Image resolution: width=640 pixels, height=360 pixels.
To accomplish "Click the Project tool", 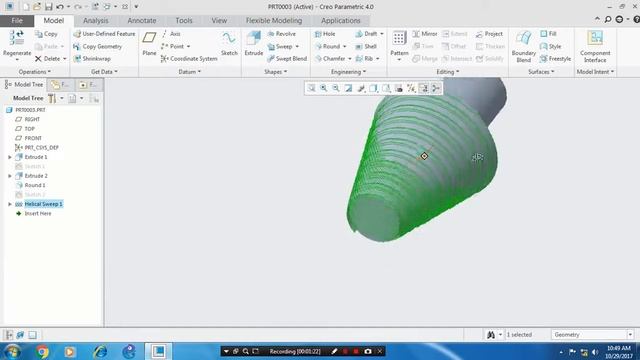I will point(489,34).
